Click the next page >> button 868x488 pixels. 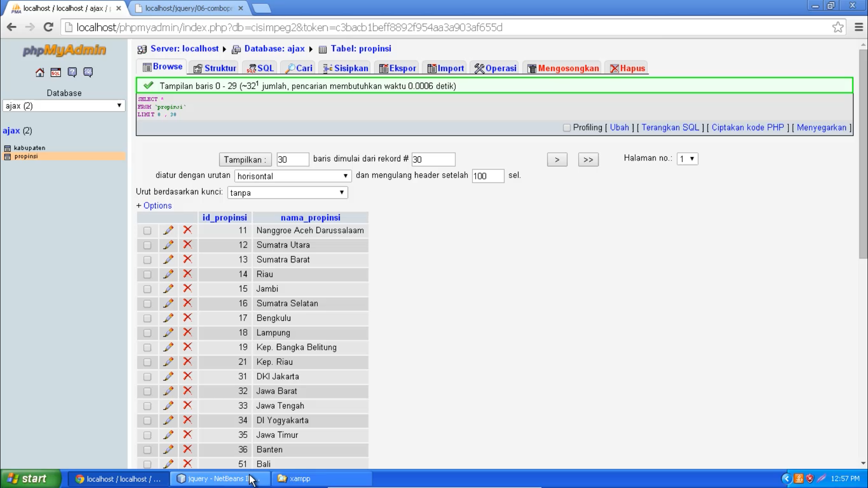pyautogui.click(x=588, y=159)
